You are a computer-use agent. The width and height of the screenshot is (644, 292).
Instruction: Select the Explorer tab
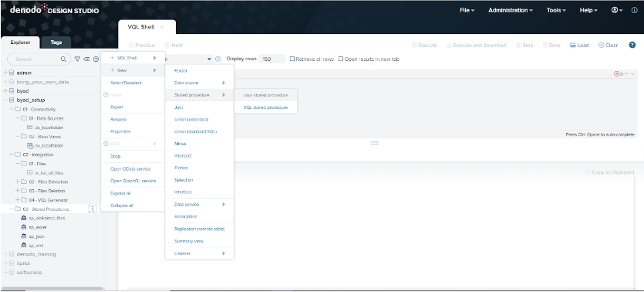pyautogui.click(x=20, y=42)
